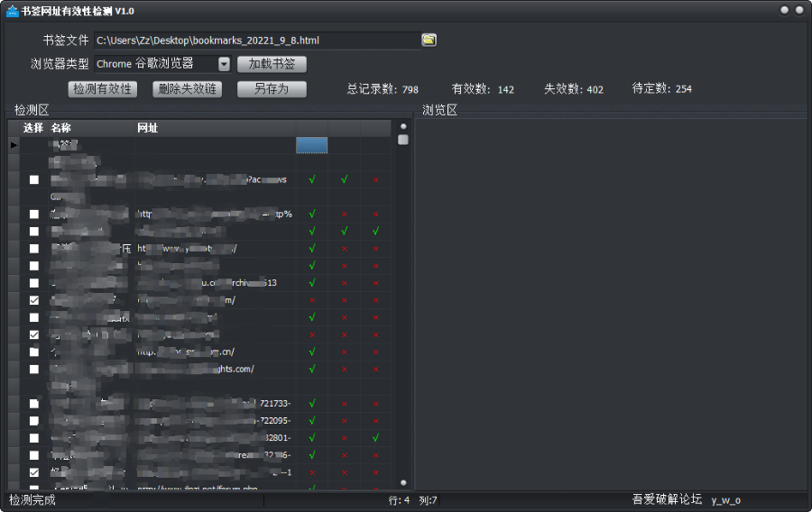Image resolution: width=812 pixels, height=512 pixels.
Task: Sort by the 名称 column header
Action: [x=91, y=128]
